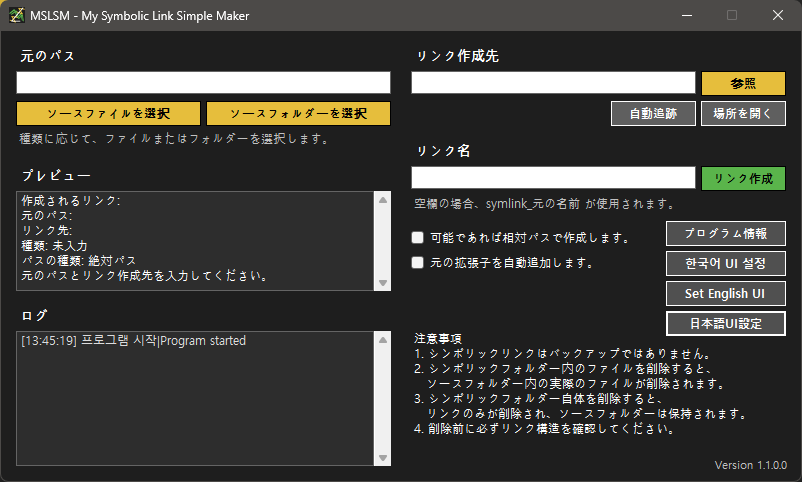The image size is (802, 482).
Task: Click preview line 作成されるリンク:
Action: 71,201
